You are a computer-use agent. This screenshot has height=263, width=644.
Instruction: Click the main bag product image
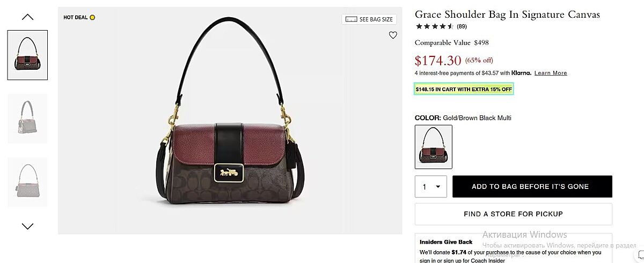(230, 129)
